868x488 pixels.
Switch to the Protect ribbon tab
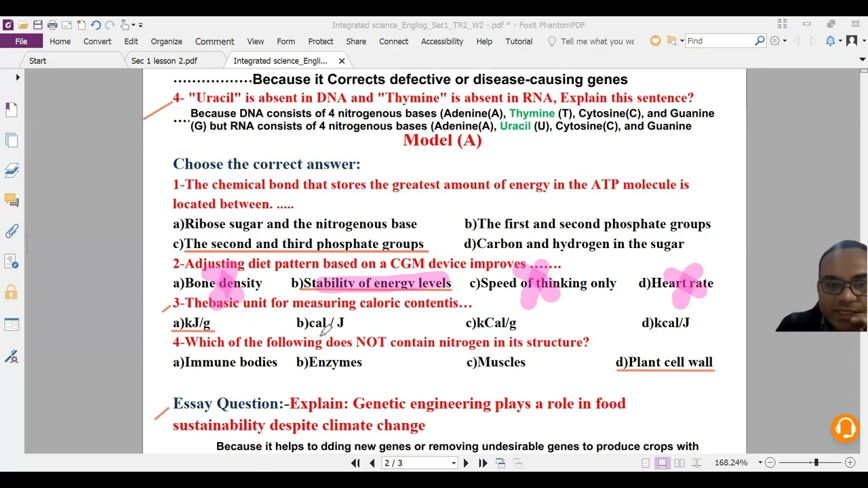tap(321, 41)
